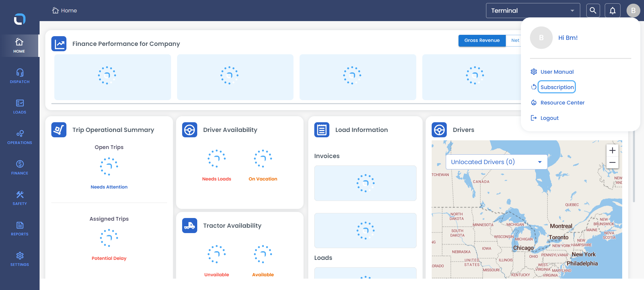Click the Load Information clipboard icon
The image size is (644, 290).
[x=322, y=130]
